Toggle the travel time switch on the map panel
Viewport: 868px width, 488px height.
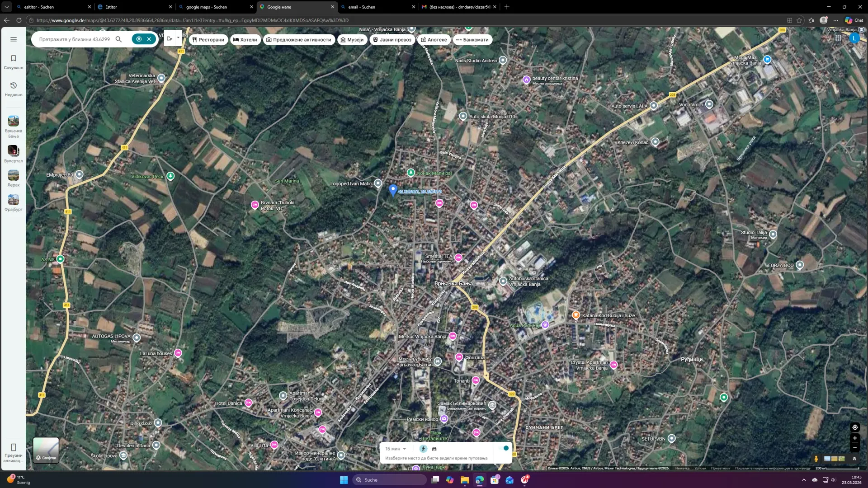point(505,448)
